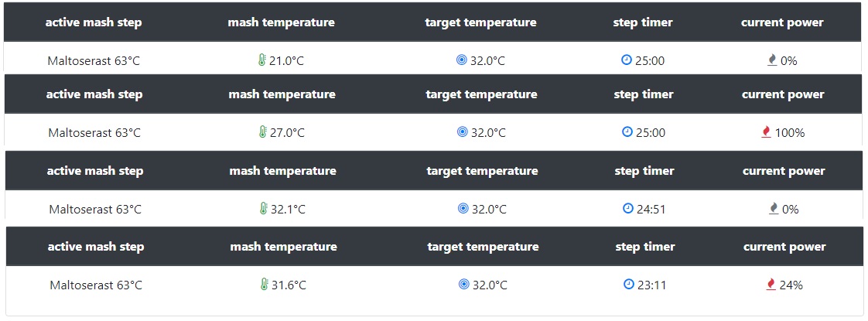Click target icon in the 21.0°C mash row
Image resolution: width=868 pixels, height=321 pixels.
click(461, 60)
